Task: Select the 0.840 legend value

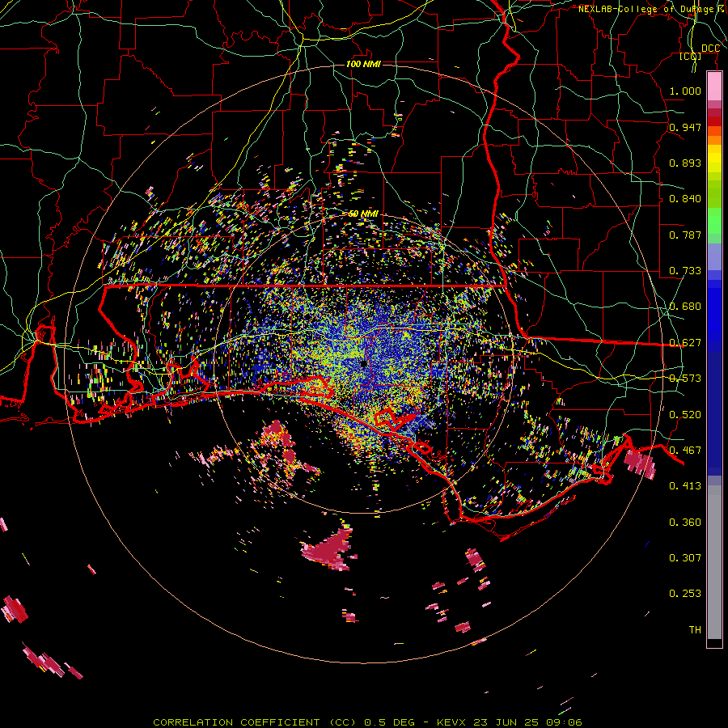Action: pos(685,199)
